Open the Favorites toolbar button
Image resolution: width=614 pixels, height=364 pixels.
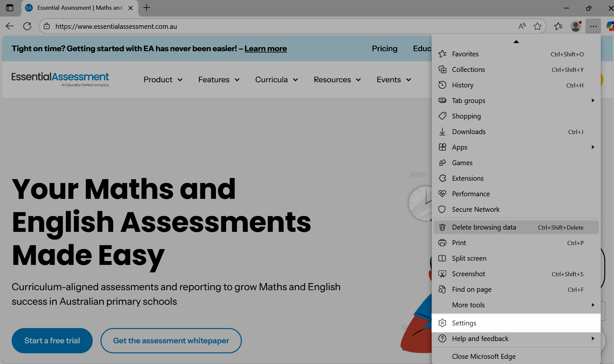pyautogui.click(x=558, y=26)
